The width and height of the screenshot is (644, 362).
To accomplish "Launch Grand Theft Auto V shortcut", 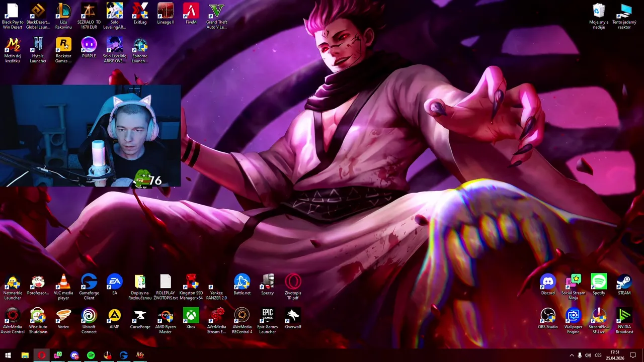I will click(216, 16).
